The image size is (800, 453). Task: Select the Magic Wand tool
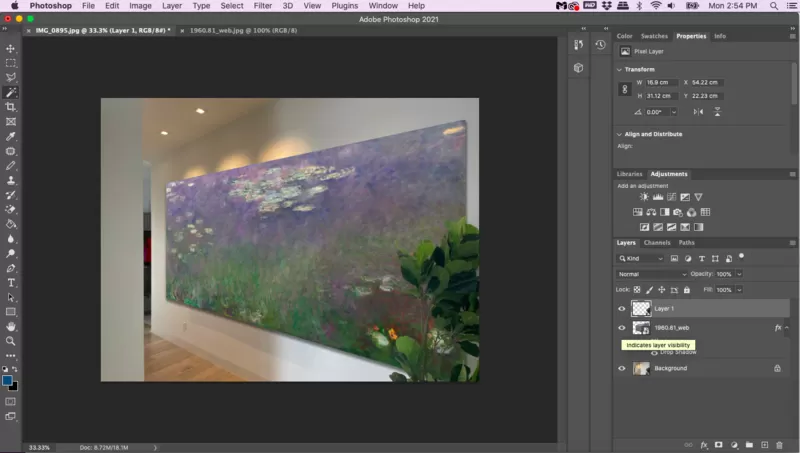pyautogui.click(x=10, y=92)
